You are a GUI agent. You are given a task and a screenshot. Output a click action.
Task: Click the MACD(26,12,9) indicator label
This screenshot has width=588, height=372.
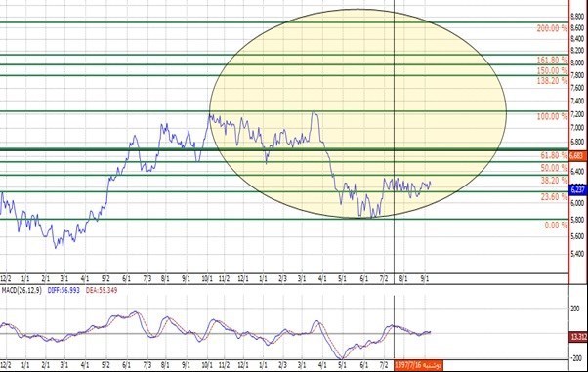(21, 290)
